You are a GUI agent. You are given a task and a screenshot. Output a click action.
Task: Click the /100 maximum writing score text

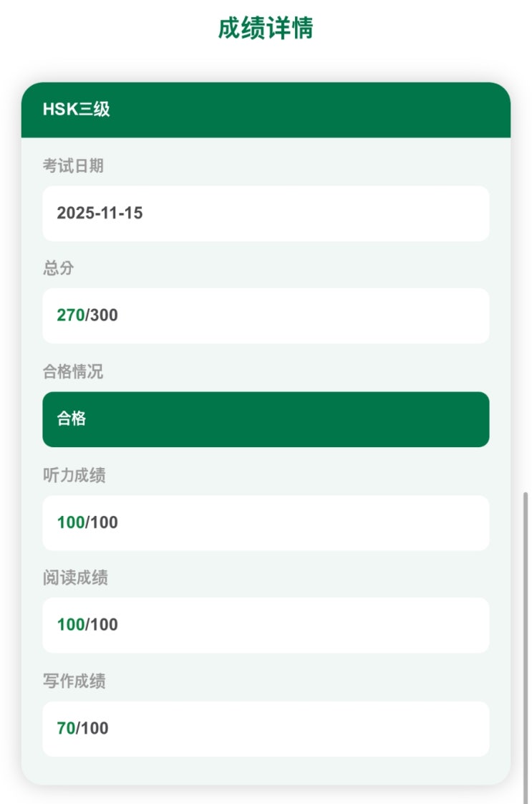coord(92,729)
